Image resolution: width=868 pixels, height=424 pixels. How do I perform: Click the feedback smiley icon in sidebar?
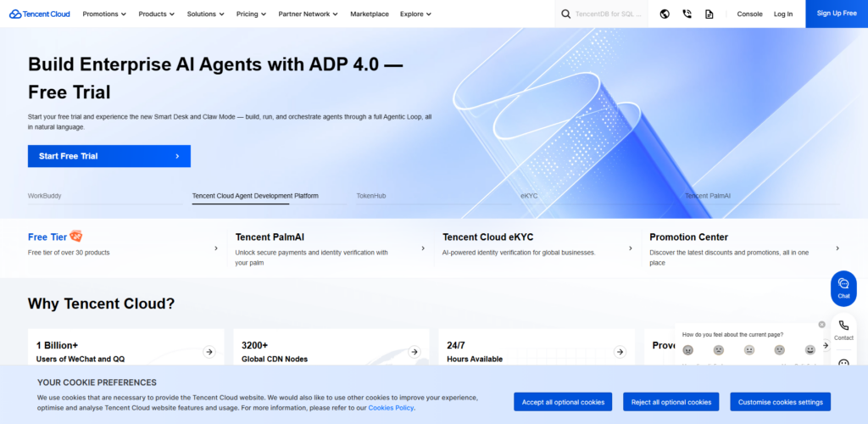click(x=843, y=364)
